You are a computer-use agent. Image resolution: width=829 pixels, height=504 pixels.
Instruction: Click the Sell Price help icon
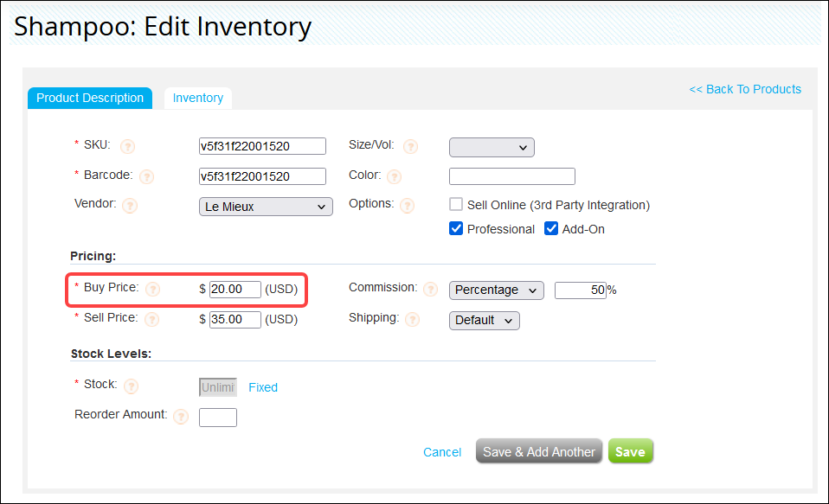coord(151,319)
